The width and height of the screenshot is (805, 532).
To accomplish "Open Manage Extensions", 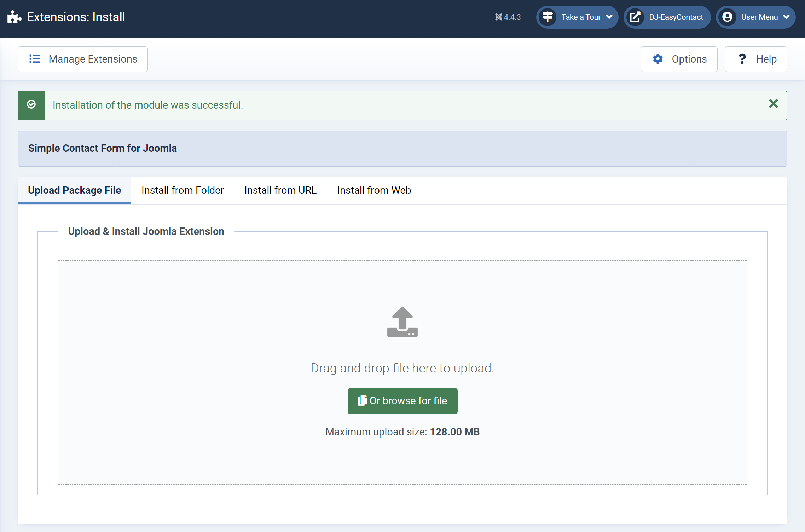I will point(83,59).
